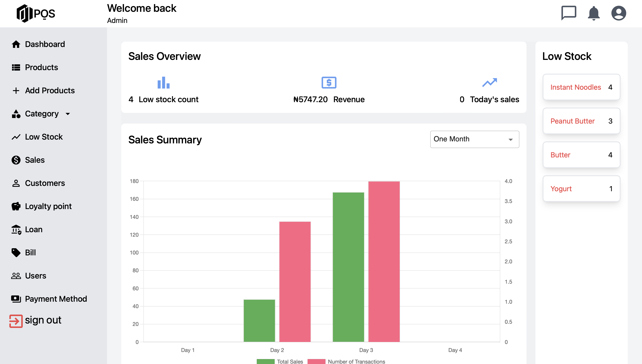The image size is (642, 364).
Task: Click the "Today's sales" label
Action: 495,100
